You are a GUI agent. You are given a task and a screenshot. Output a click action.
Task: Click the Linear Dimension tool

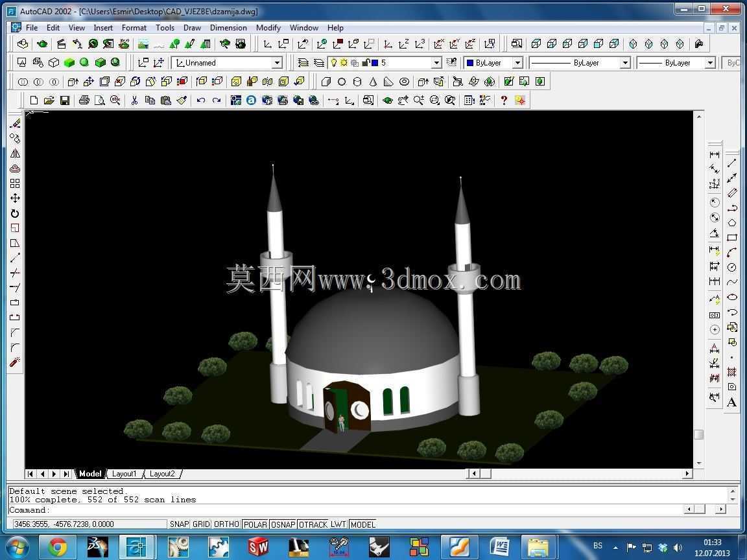tap(715, 155)
